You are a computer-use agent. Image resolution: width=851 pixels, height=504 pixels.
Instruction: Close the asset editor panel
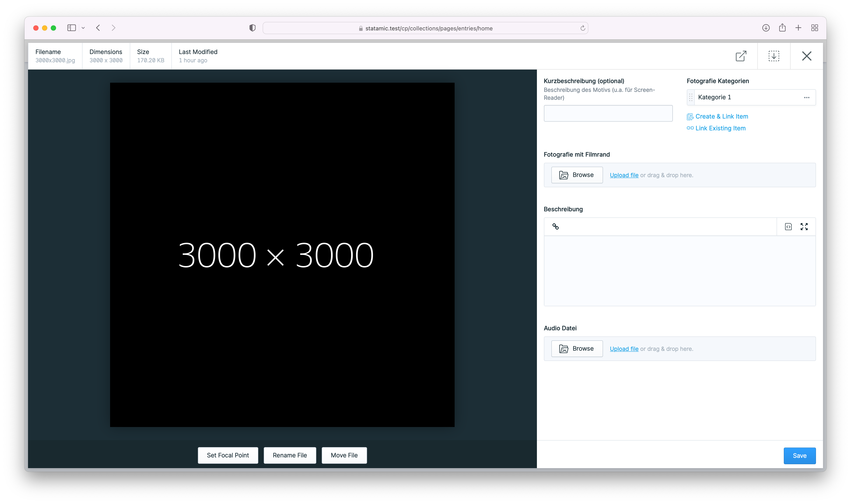[x=807, y=56]
